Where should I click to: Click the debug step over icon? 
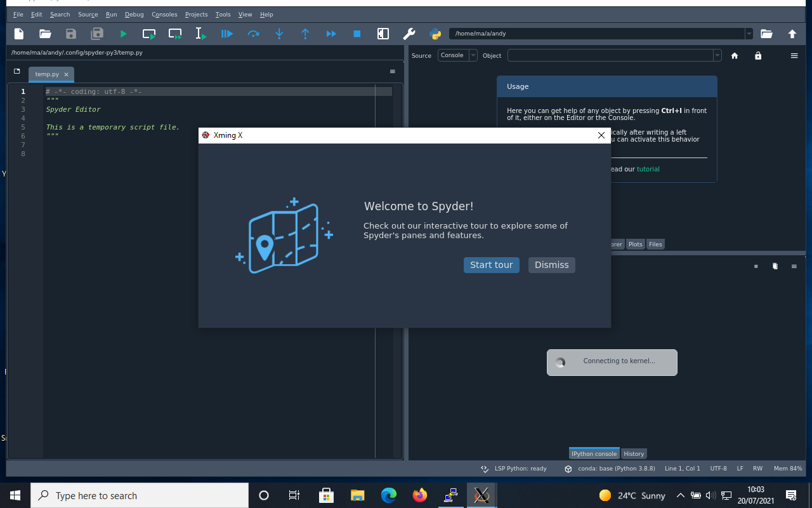pyautogui.click(x=253, y=34)
